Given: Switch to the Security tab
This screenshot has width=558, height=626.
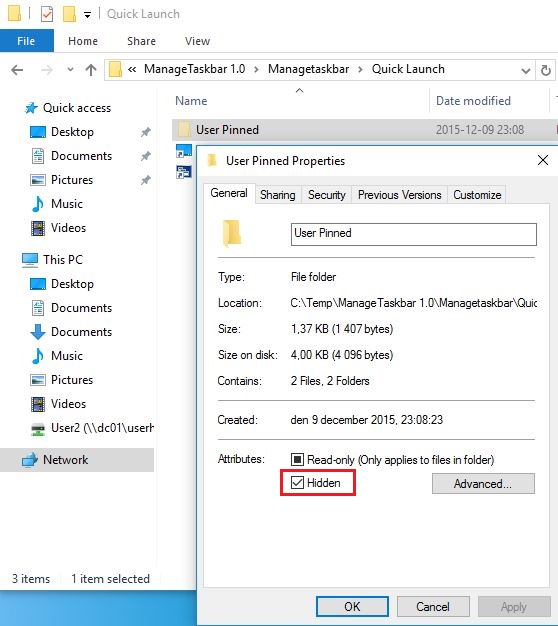Looking at the screenshot, I should pyautogui.click(x=326, y=195).
